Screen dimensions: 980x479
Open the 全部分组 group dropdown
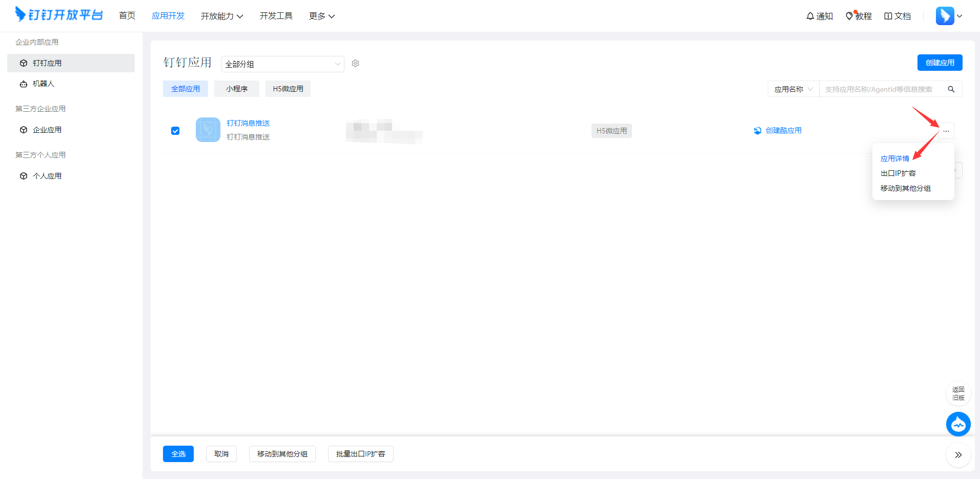pyautogui.click(x=283, y=64)
